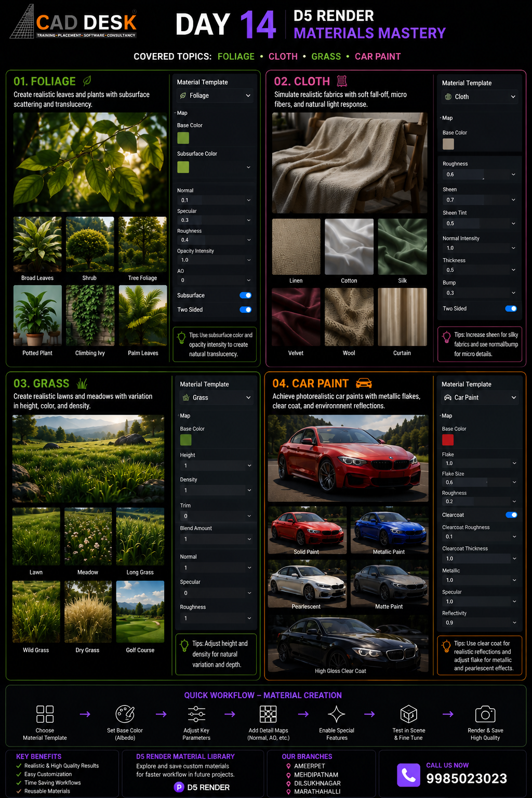Click the DILSUKHNAGAR branch name
The image size is (532, 798).
pos(317,783)
